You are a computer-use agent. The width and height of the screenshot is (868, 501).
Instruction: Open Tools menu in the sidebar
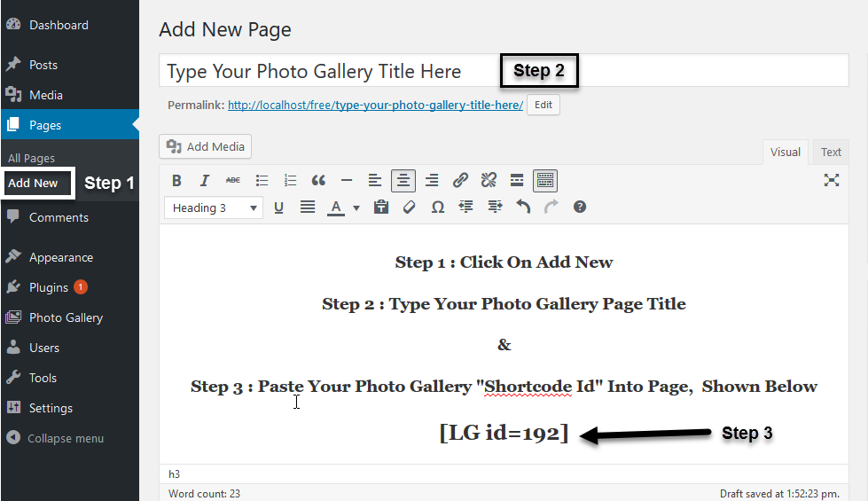tap(70, 378)
